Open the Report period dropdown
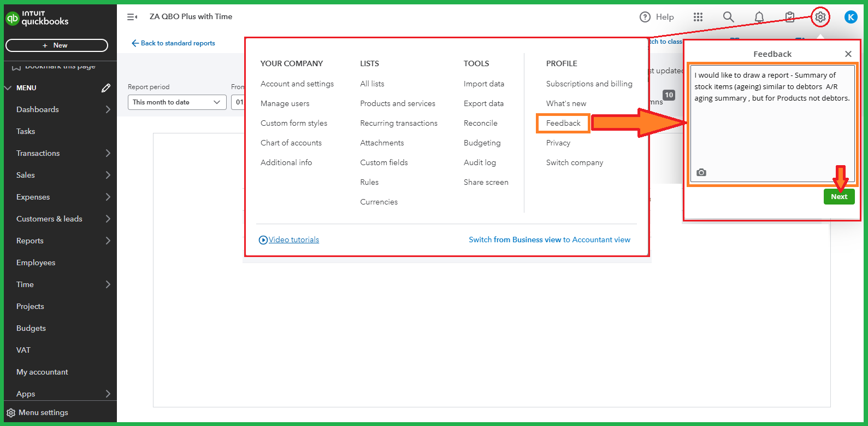This screenshot has width=868, height=426. 177,102
